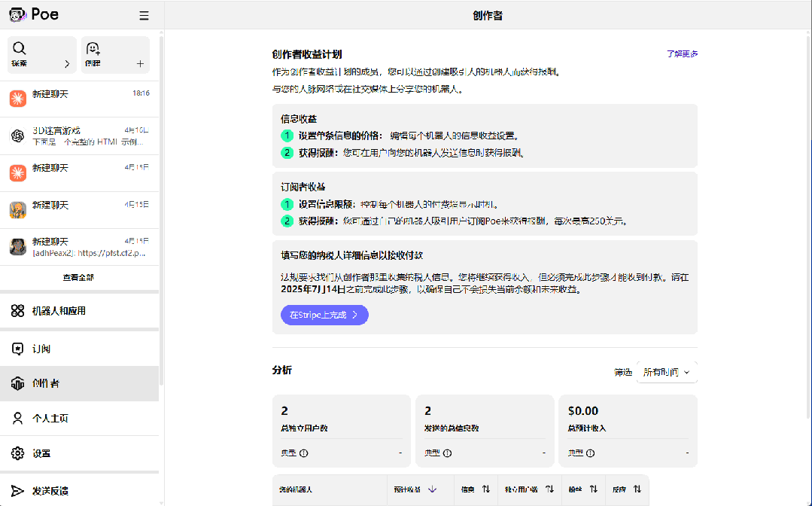Image resolution: width=812 pixels, height=506 pixels.
Task: Select the 探索 (Explore) search icon
Action: pyautogui.click(x=20, y=47)
